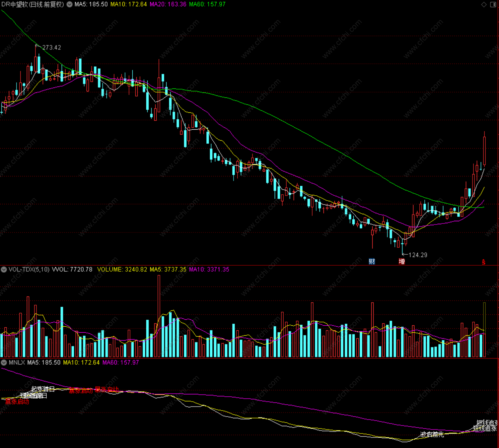This screenshot has height=448, width=499.
Task: Click the red S signal marker
Action: pos(484,262)
